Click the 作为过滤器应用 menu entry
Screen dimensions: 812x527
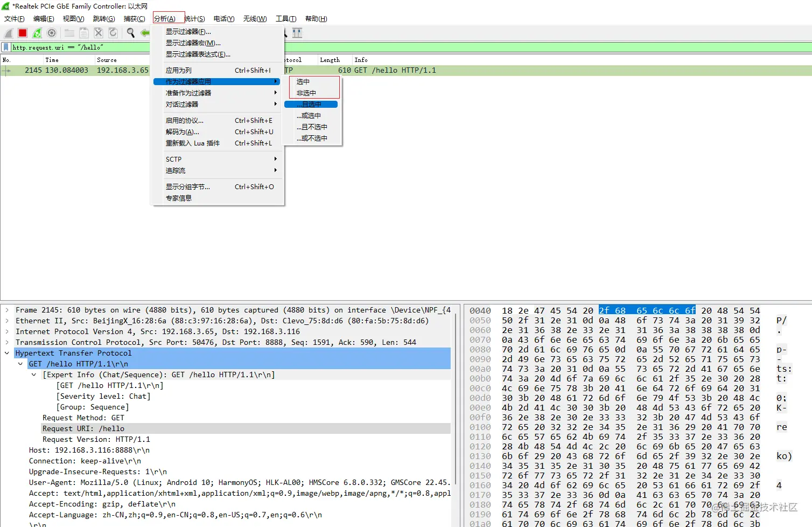point(217,81)
